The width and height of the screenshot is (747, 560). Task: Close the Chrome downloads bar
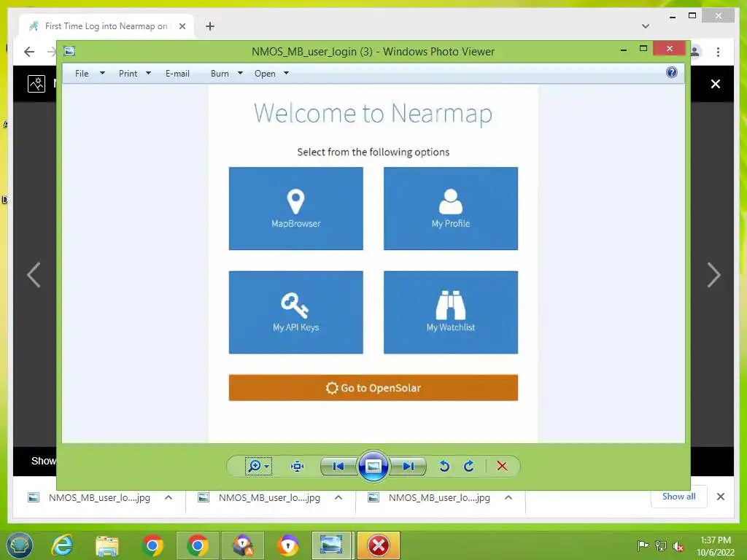coord(721,497)
